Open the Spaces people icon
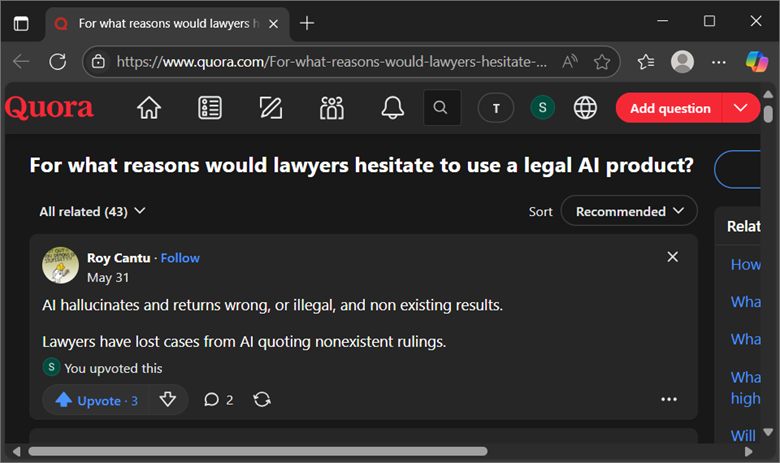The image size is (780, 463). click(x=332, y=108)
